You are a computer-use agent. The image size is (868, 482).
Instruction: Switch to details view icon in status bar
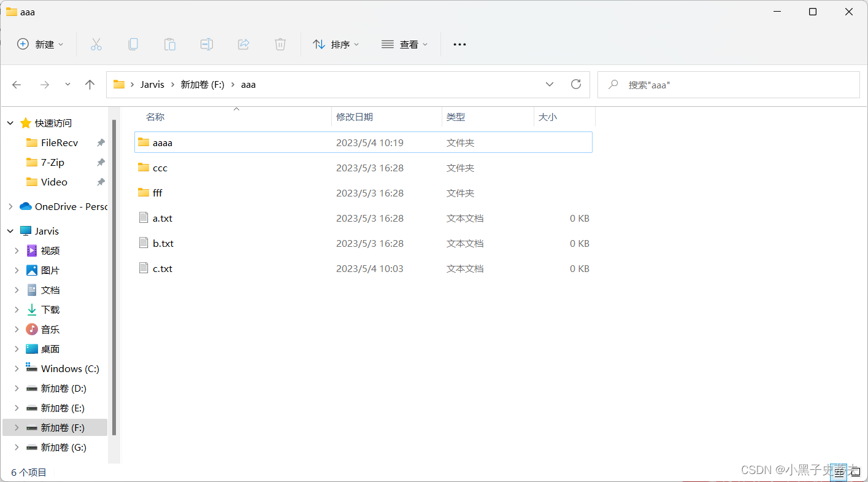(839, 472)
